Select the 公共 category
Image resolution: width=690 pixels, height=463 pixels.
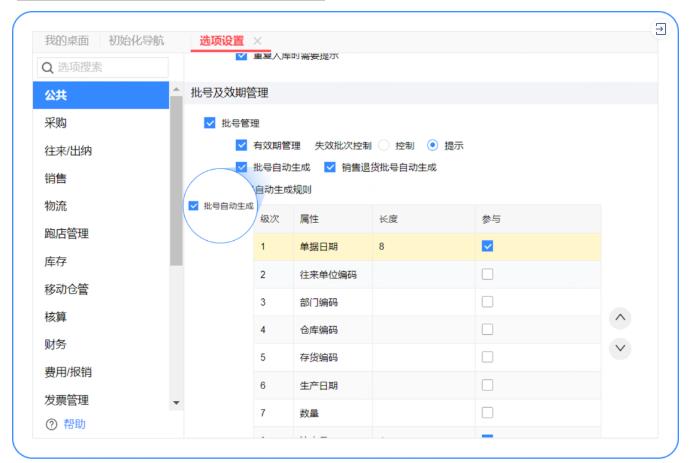(x=101, y=95)
